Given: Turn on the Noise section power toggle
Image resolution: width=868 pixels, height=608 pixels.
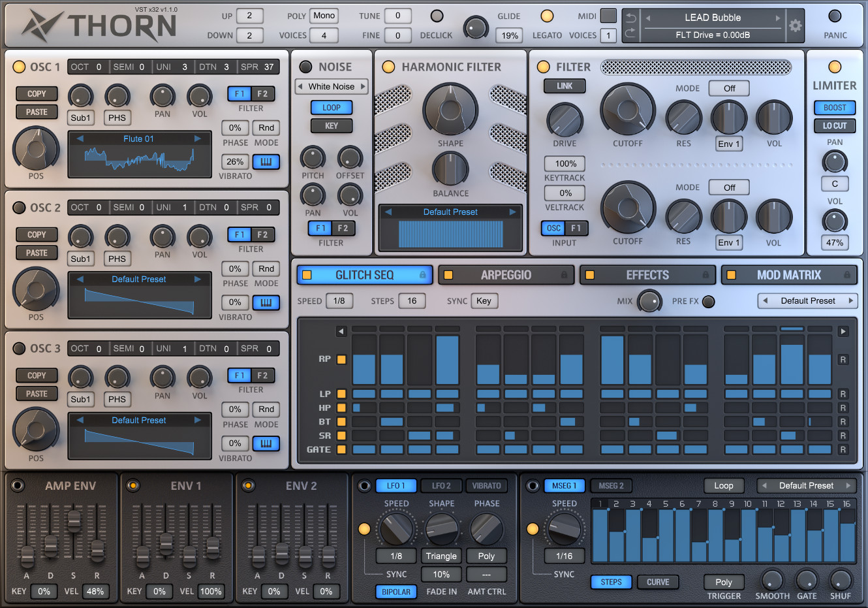Looking at the screenshot, I should click(305, 67).
